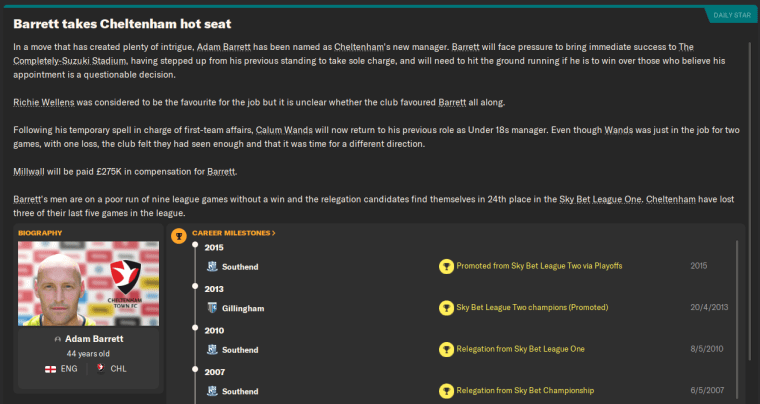Click trophy icon beside League One relegation
The height and width of the screenshot is (404, 760).
click(446, 350)
